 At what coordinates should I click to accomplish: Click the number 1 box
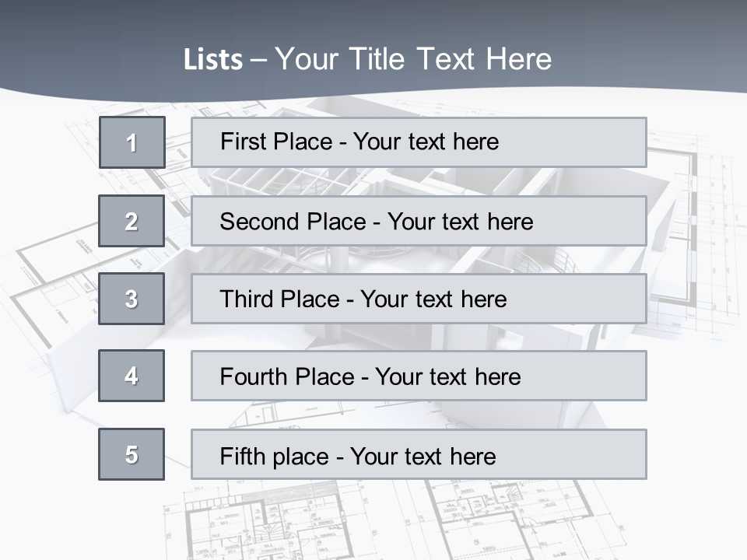(x=132, y=142)
